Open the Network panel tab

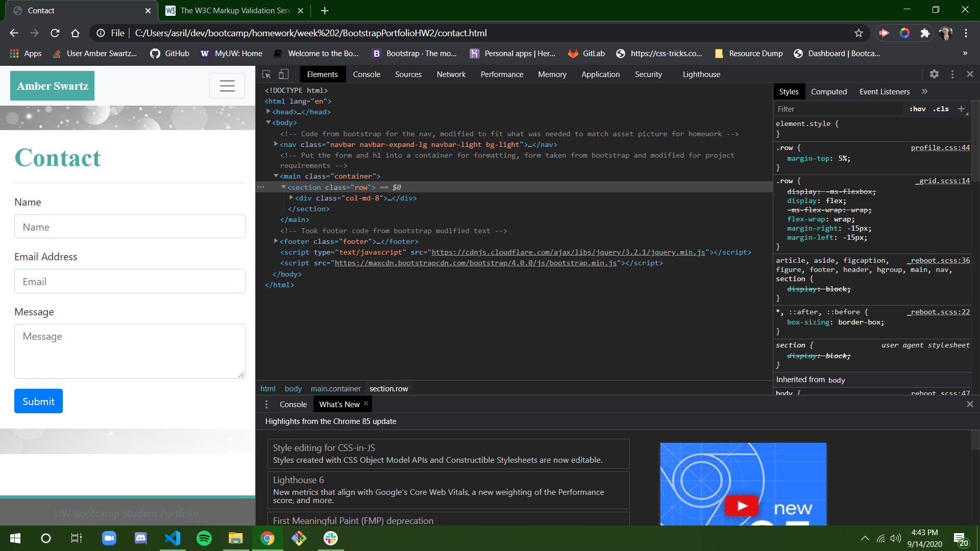point(451,74)
